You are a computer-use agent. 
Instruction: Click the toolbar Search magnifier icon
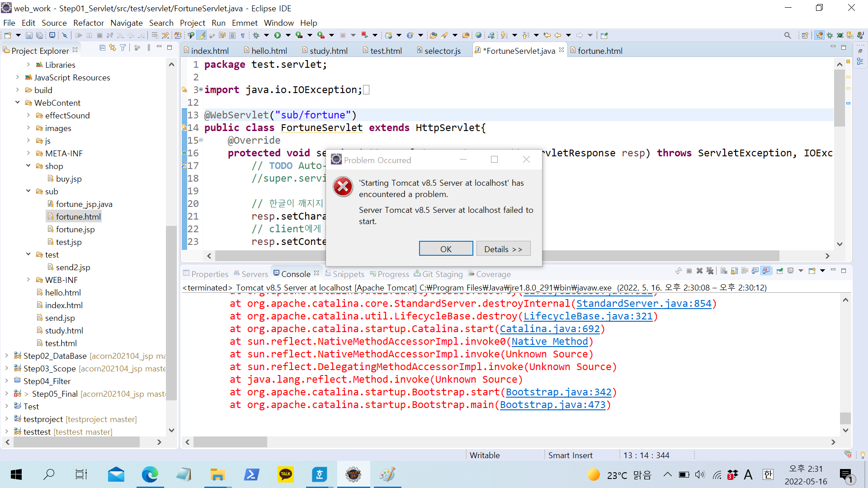788,35
